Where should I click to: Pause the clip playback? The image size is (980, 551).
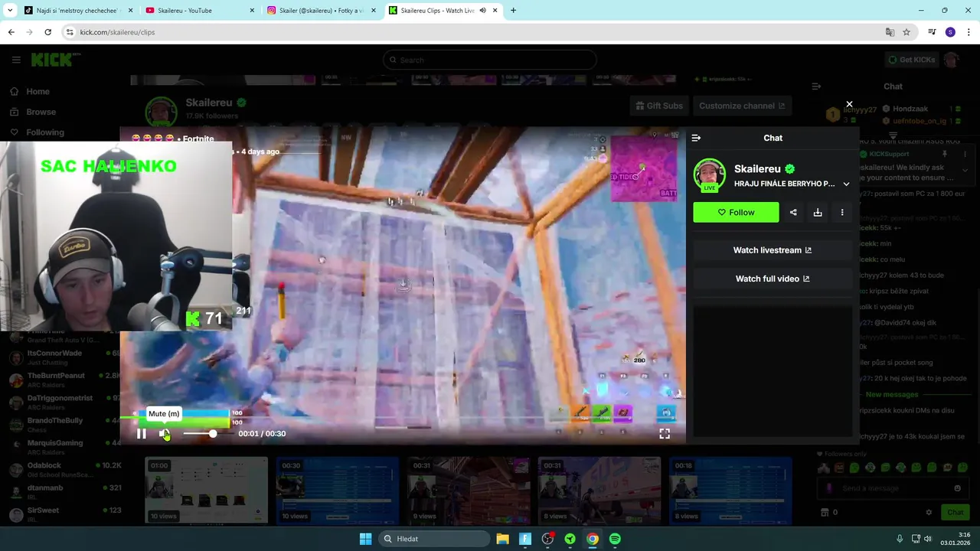click(142, 434)
